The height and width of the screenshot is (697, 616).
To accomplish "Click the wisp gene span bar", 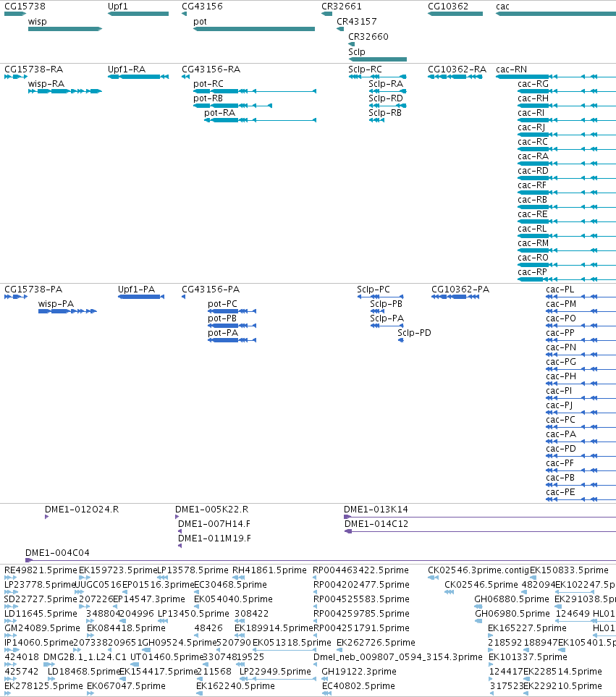I will click(x=65, y=29).
